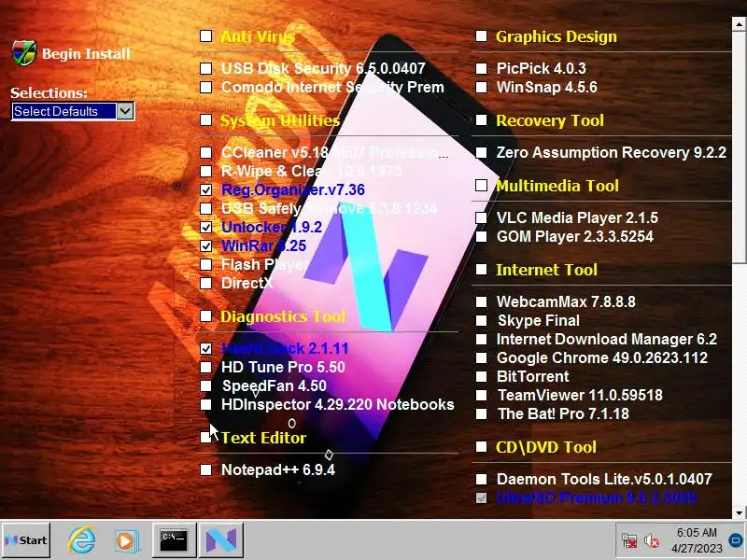Check Internet Download Manager 6.2

click(482, 339)
